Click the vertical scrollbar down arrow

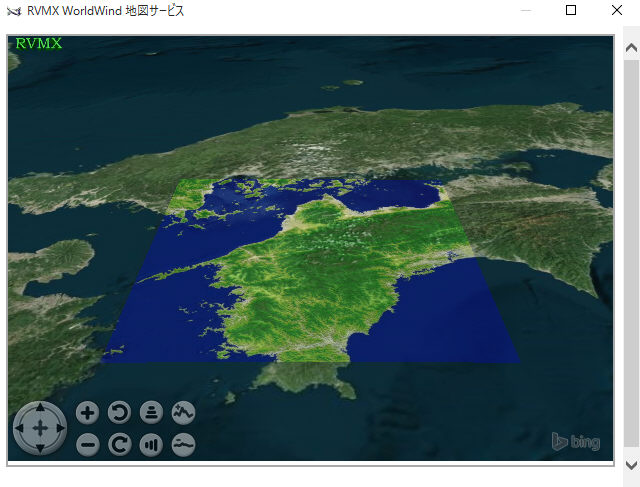click(631, 465)
